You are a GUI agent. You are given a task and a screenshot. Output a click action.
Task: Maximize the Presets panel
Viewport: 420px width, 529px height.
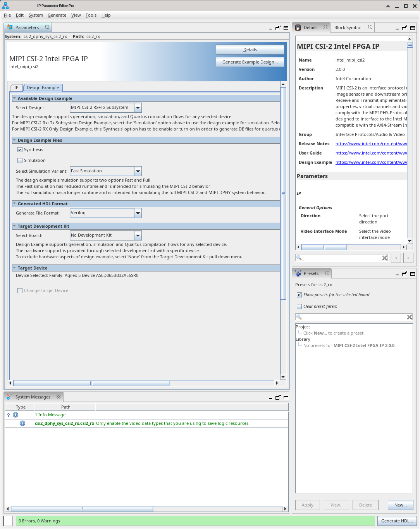(x=413, y=274)
